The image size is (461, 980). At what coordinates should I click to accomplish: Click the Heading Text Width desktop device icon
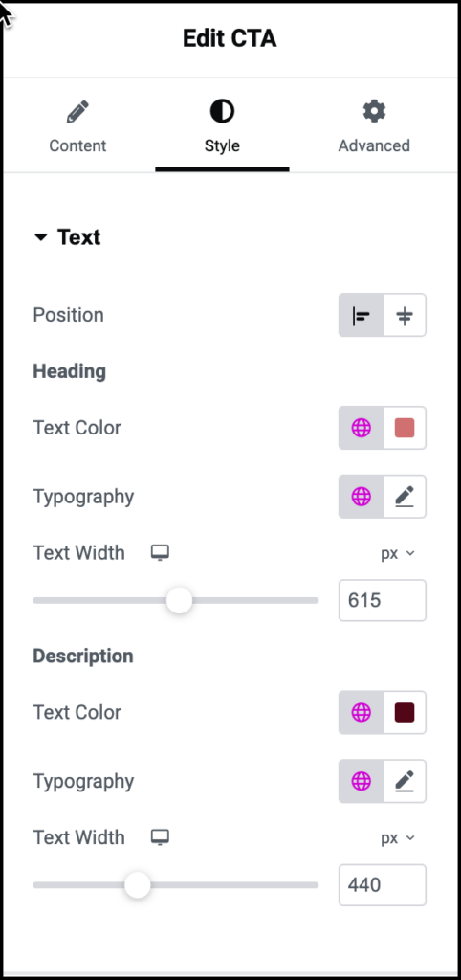tap(161, 553)
